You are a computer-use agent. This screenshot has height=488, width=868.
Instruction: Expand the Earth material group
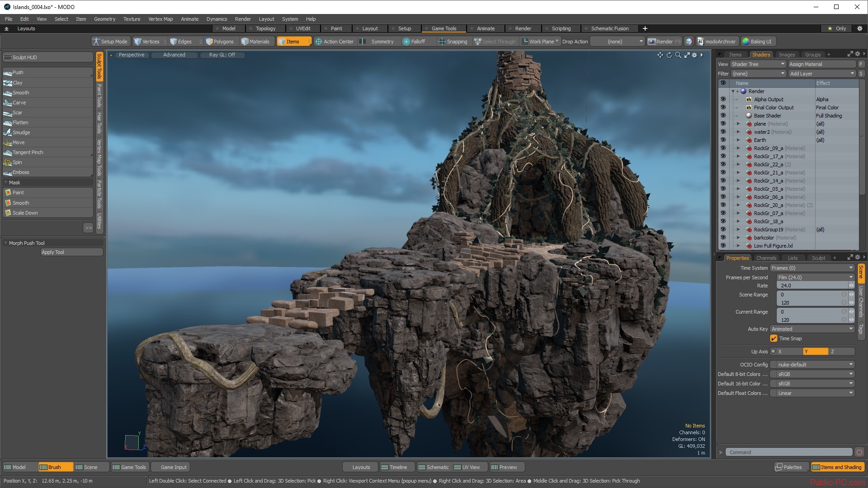click(738, 140)
